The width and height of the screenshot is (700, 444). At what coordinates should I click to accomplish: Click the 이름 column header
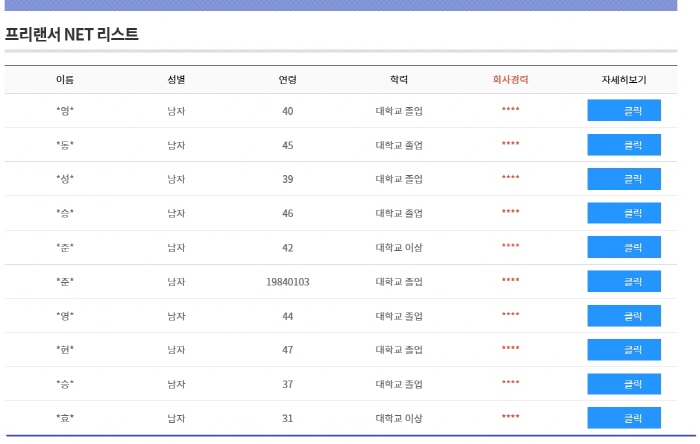point(65,80)
